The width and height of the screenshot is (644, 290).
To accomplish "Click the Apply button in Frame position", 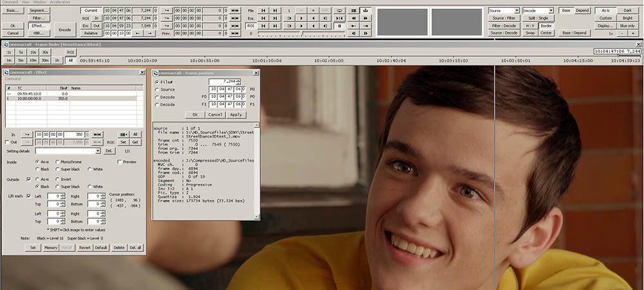I will click(236, 114).
